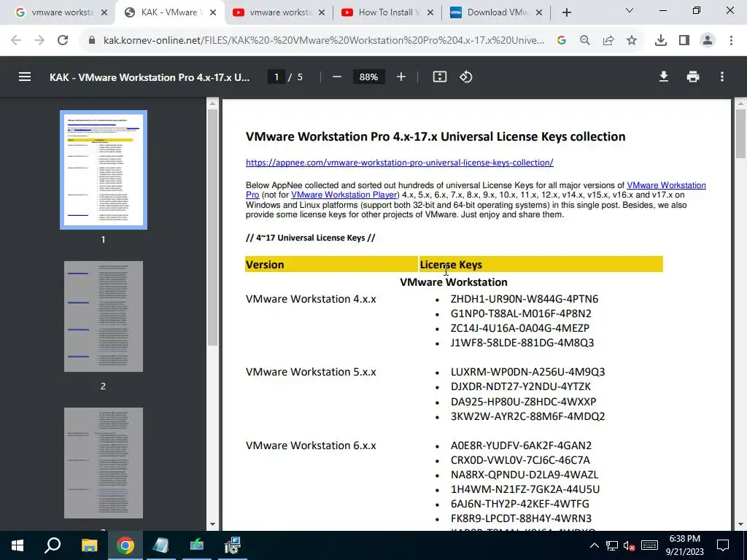The image size is (747, 560).
Task: Open Windows taskbar search
Action: tap(53, 545)
